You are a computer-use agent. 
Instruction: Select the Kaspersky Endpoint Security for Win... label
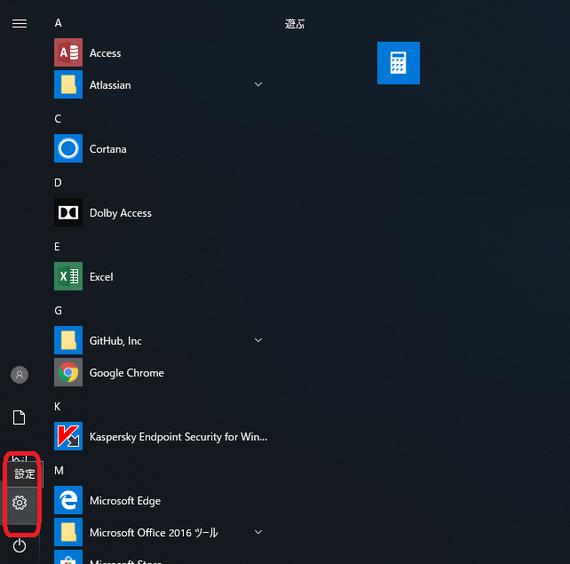(178, 437)
